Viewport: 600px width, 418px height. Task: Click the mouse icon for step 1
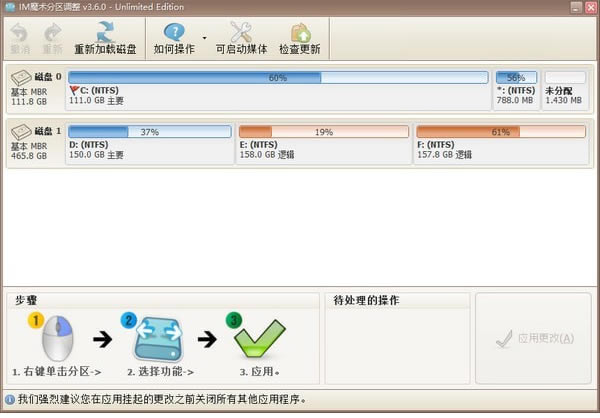click(x=57, y=338)
